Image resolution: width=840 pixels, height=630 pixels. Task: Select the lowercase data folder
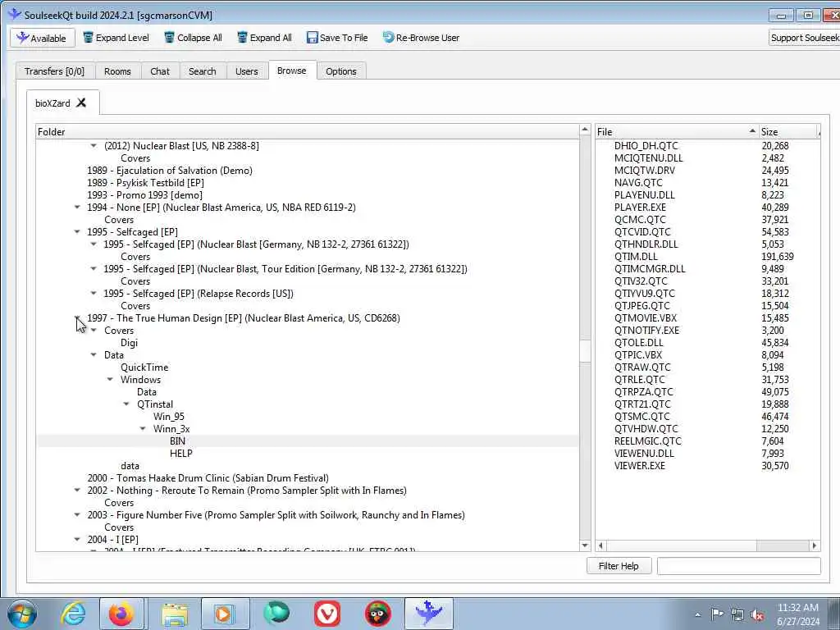pyautogui.click(x=130, y=466)
